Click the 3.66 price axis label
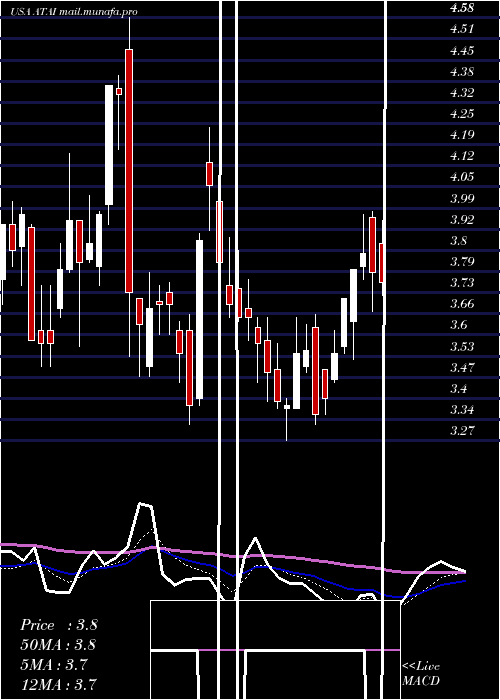 (462, 304)
